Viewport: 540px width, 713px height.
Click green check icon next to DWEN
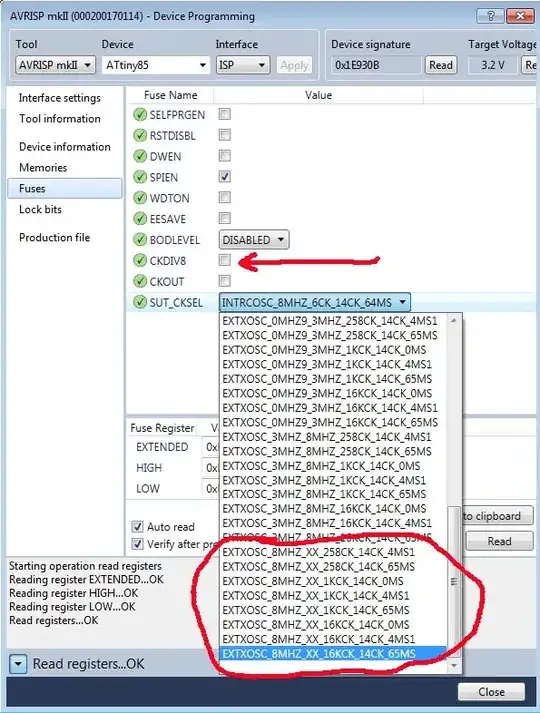pyautogui.click(x=140, y=156)
